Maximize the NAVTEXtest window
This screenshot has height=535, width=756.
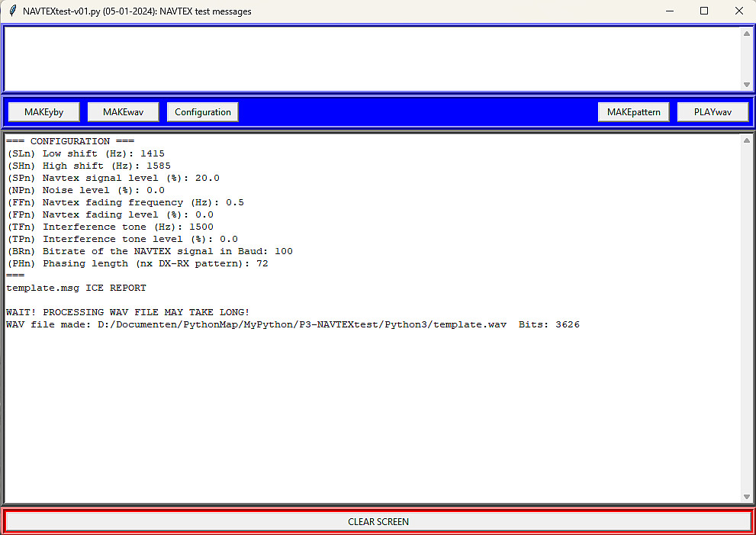[704, 11]
